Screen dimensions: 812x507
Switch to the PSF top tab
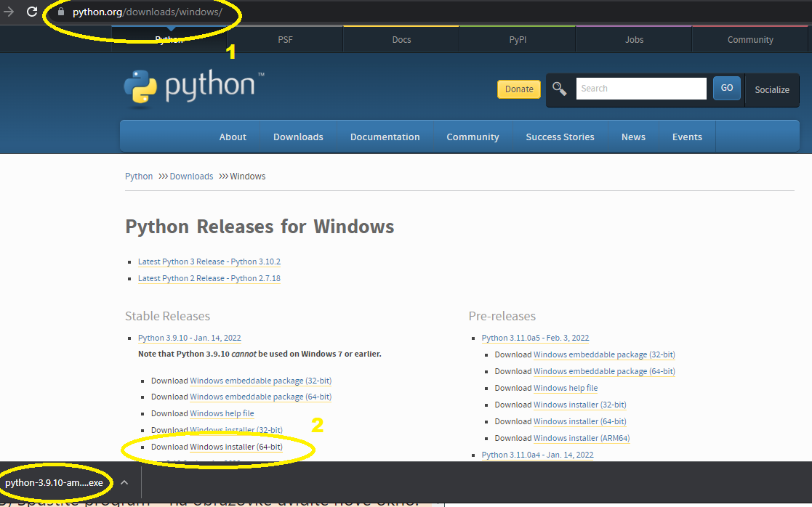pyautogui.click(x=286, y=39)
